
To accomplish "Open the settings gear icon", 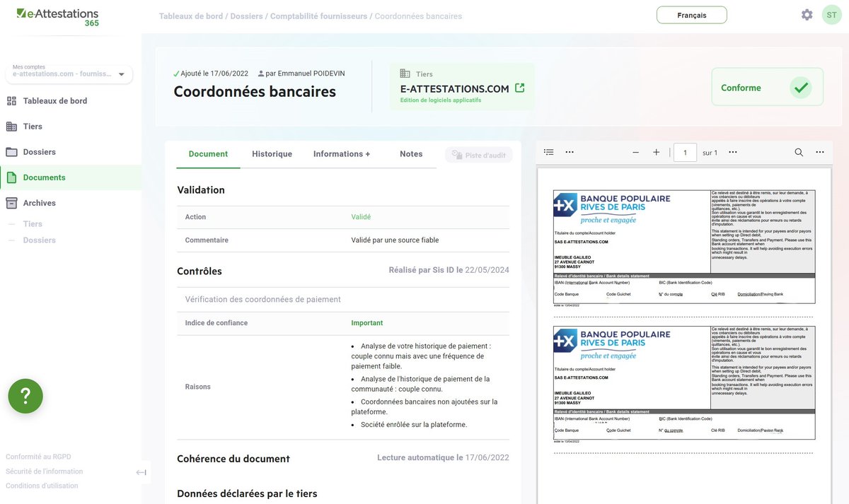I will coord(807,15).
